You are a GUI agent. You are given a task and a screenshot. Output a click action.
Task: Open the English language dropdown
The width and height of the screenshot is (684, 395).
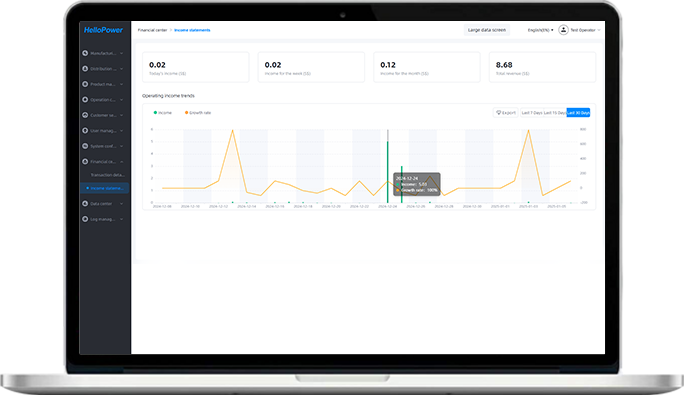coord(540,30)
